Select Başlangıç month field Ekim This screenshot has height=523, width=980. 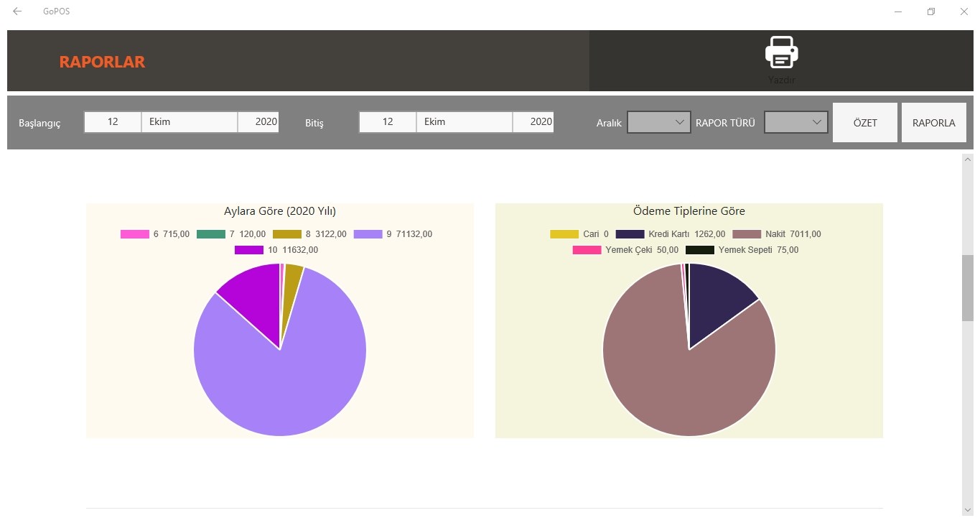[x=190, y=122]
